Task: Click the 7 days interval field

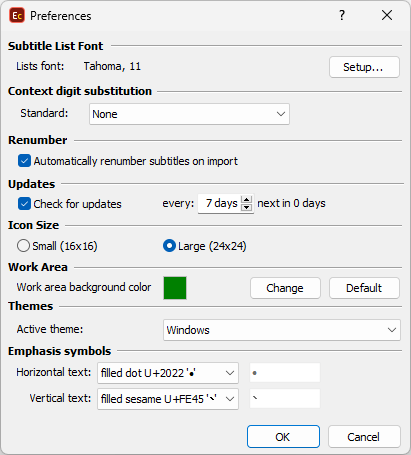Action: tap(220, 203)
